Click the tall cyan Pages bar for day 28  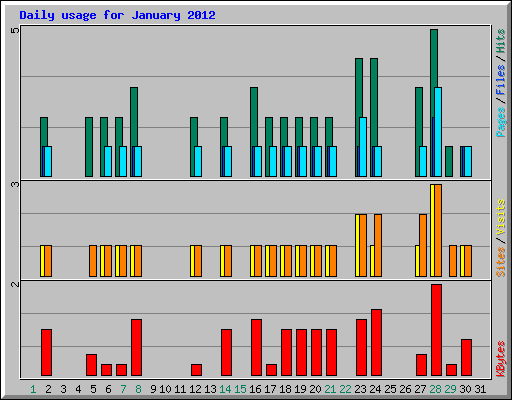point(438,132)
